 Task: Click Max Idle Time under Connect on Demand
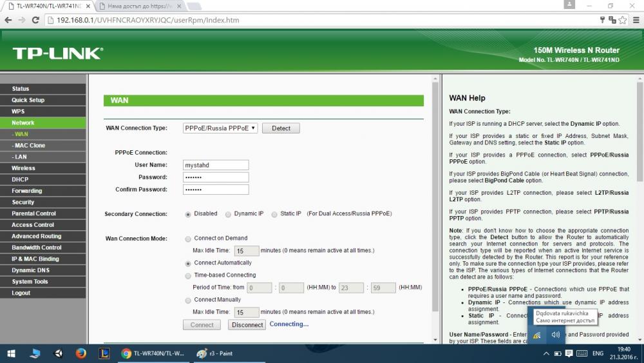click(247, 251)
